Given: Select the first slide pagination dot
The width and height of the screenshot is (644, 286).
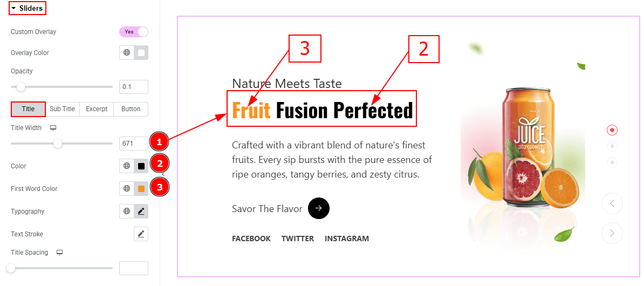Looking at the screenshot, I should pyautogui.click(x=612, y=130).
